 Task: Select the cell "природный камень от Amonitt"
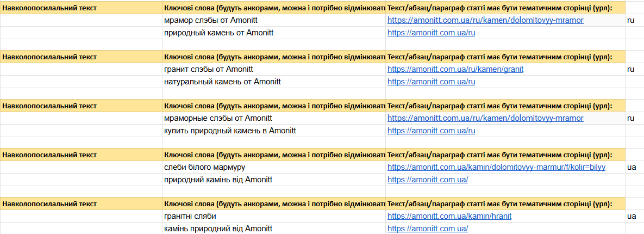point(274,33)
